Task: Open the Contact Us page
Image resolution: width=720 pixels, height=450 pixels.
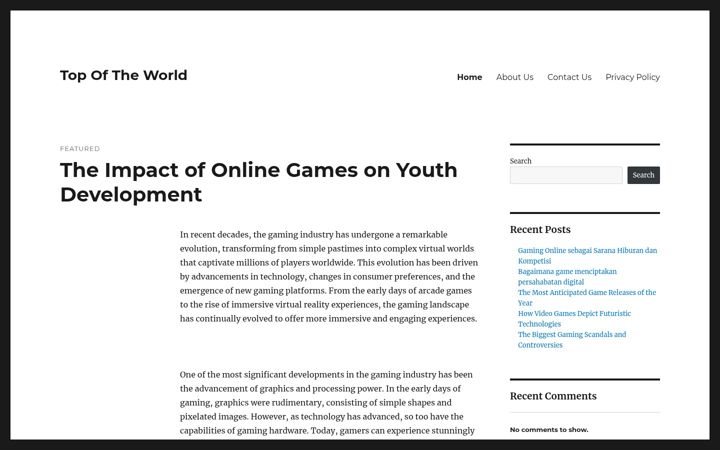Action: tap(569, 77)
